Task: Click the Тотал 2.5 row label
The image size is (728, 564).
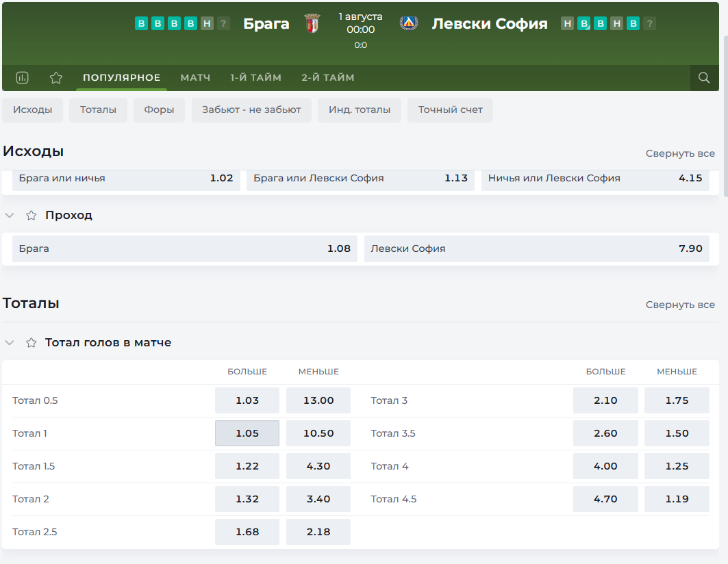Action: tap(35, 532)
